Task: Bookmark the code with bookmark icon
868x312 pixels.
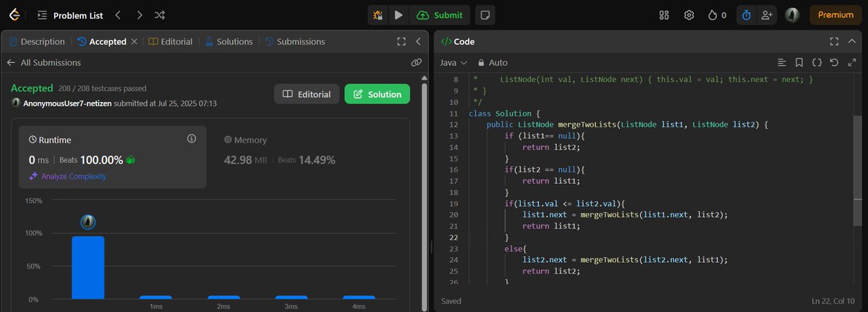Action: pyautogui.click(x=799, y=63)
